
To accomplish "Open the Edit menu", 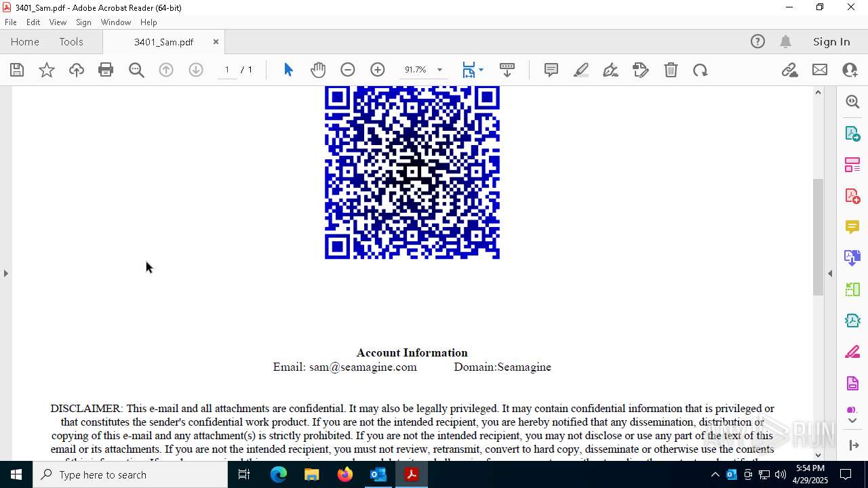I will (x=33, y=22).
